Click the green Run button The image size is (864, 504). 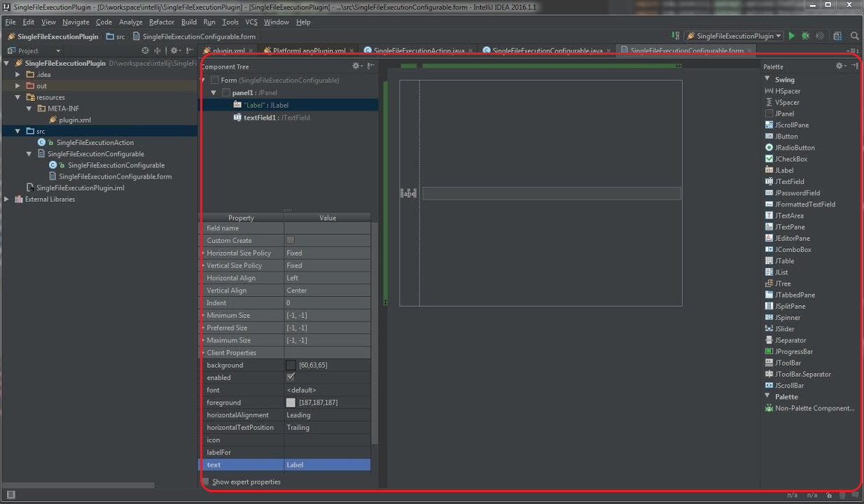coord(792,36)
